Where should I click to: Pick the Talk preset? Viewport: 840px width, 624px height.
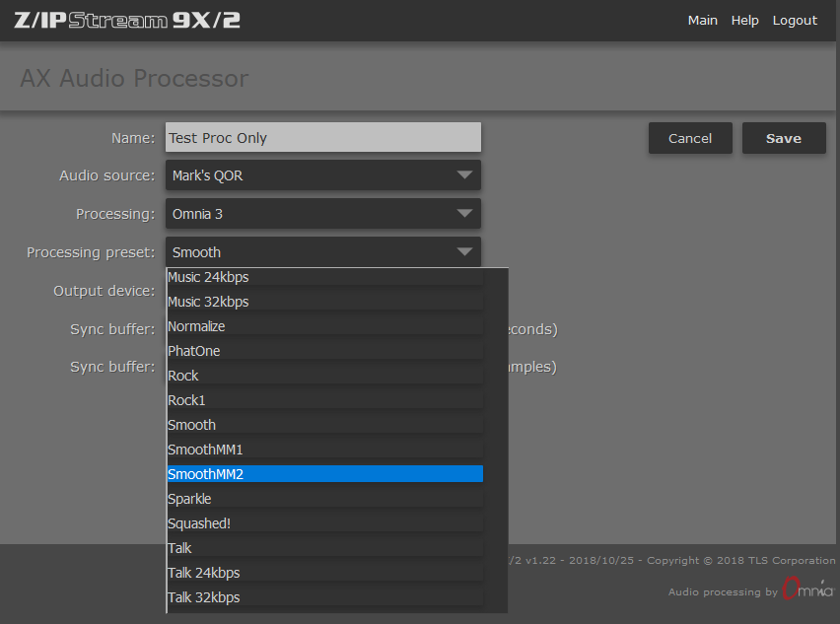point(325,548)
